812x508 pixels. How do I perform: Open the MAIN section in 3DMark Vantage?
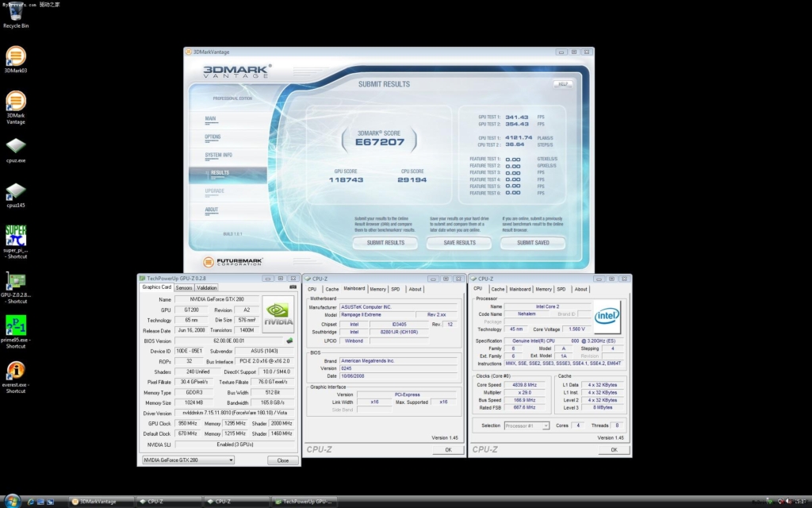pyautogui.click(x=210, y=119)
